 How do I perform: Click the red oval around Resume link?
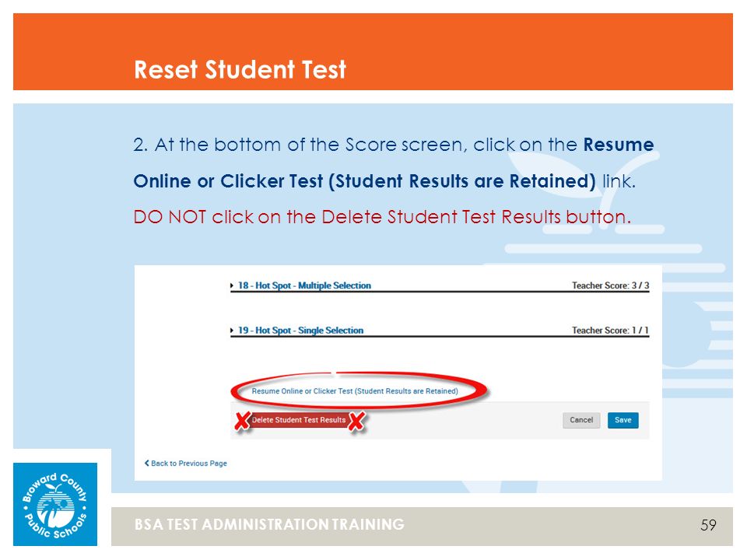[360, 390]
